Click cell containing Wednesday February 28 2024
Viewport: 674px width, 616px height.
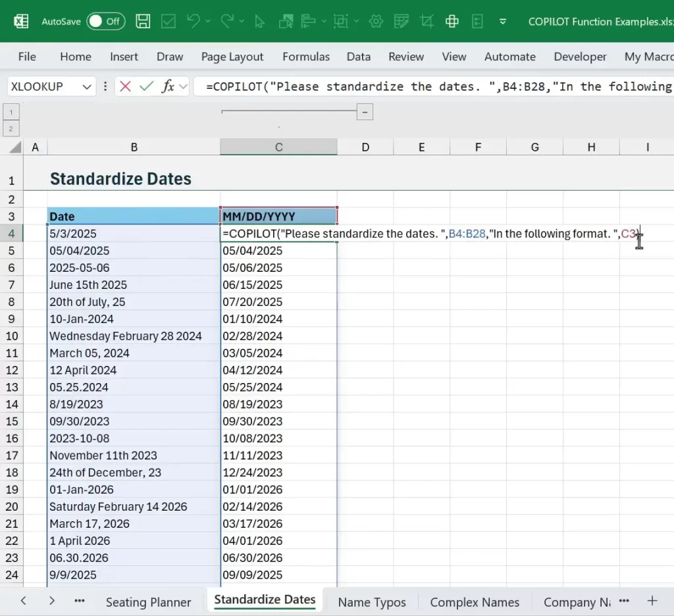(x=134, y=336)
